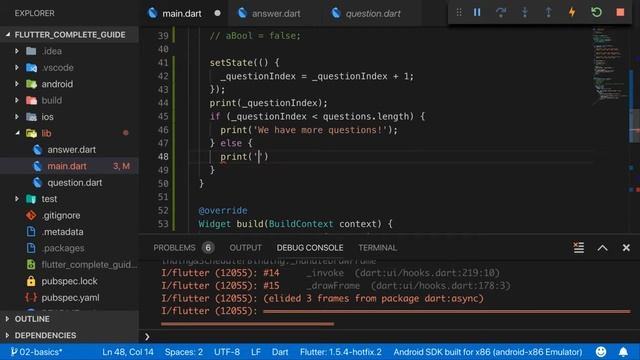This screenshot has width=640, height=360.
Task: Open the Debug Console panel tab
Action: [x=310, y=248]
